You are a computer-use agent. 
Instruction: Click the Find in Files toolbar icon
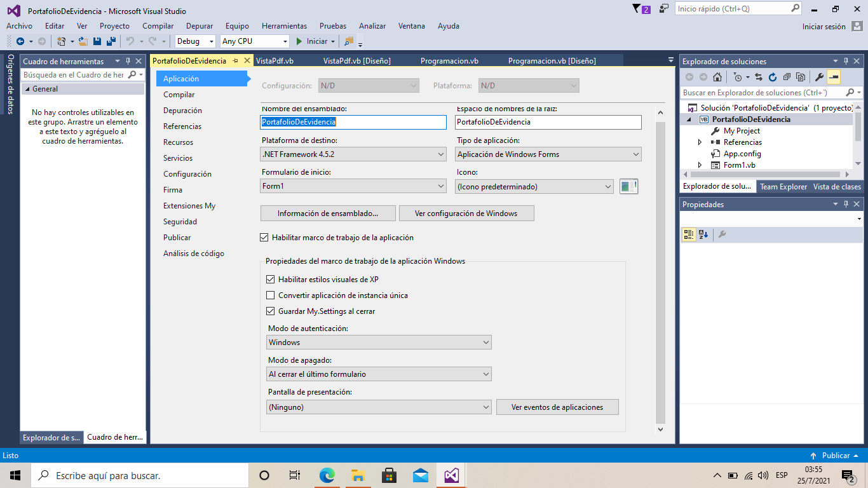pos(349,41)
